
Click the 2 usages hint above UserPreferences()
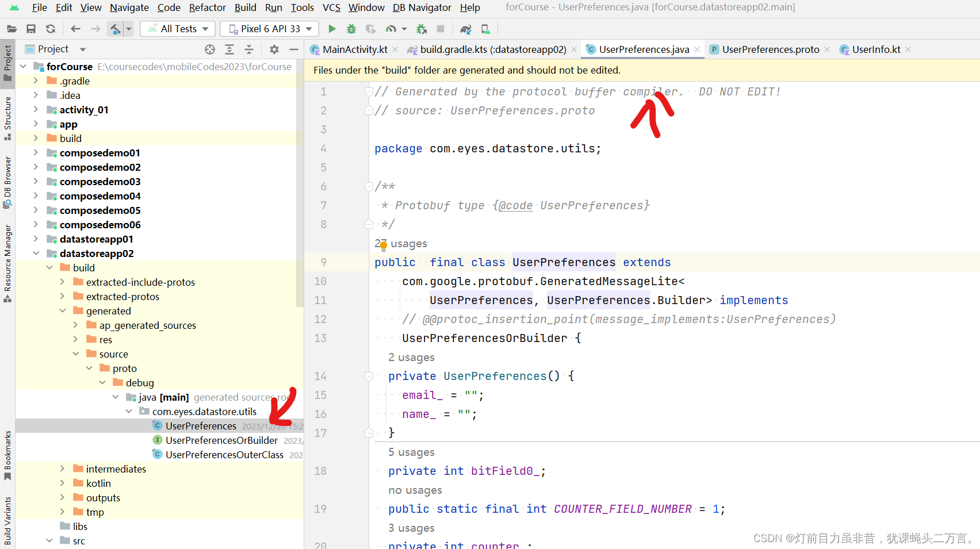[411, 358]
